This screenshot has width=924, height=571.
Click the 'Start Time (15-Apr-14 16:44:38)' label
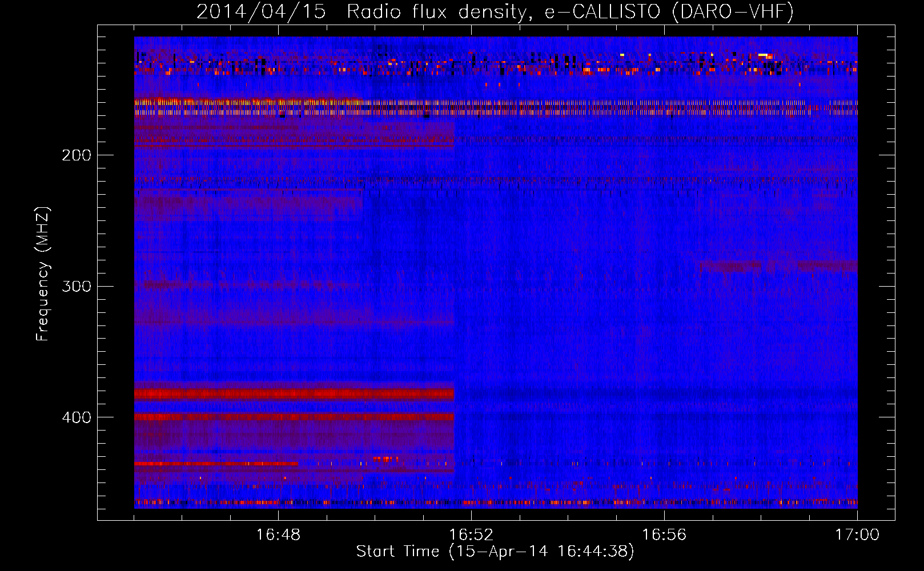pyautogui.click(x=495, y=552)
